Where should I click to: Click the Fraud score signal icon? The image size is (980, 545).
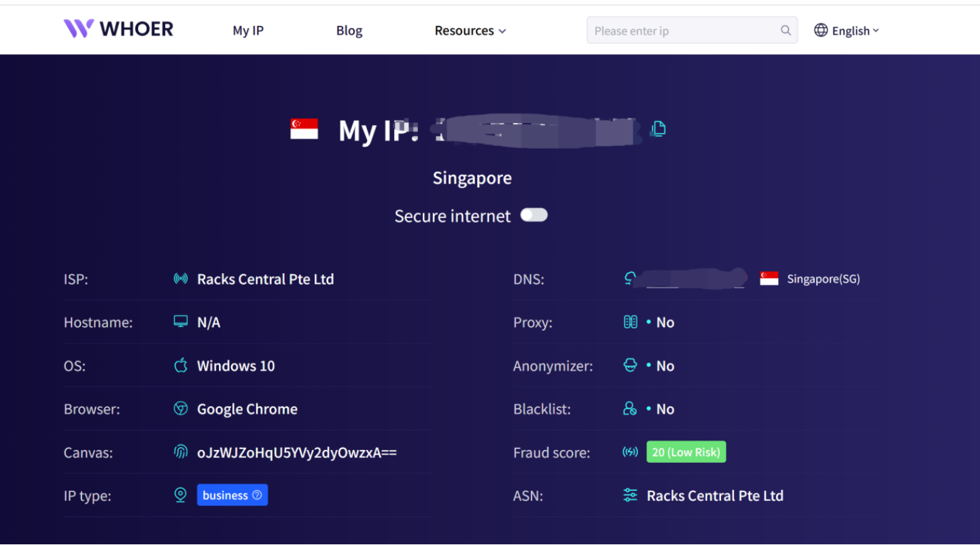pos(631,452)
